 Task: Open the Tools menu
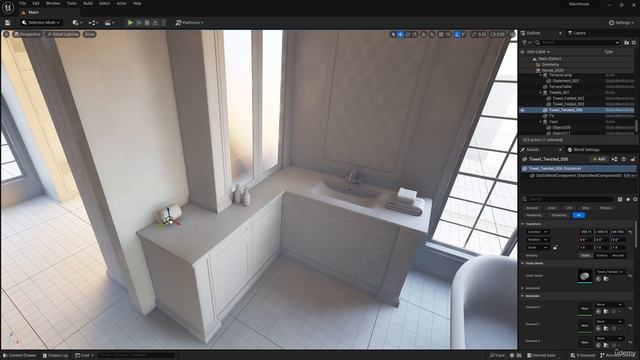72,3
